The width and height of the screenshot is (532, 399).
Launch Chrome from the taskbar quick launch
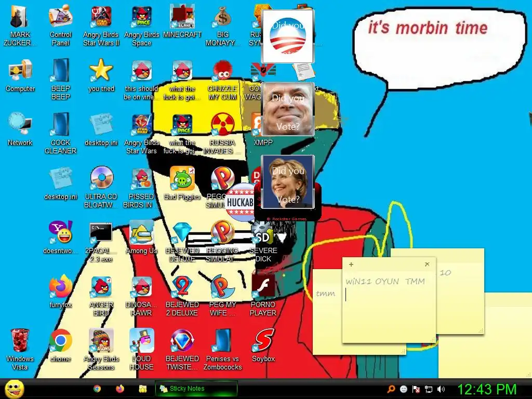(x=97, y=389)
